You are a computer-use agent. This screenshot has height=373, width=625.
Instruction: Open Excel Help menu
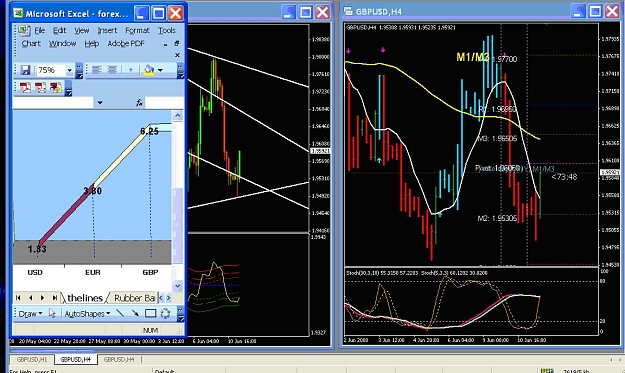pyautogui.click(x=92, y=43)
